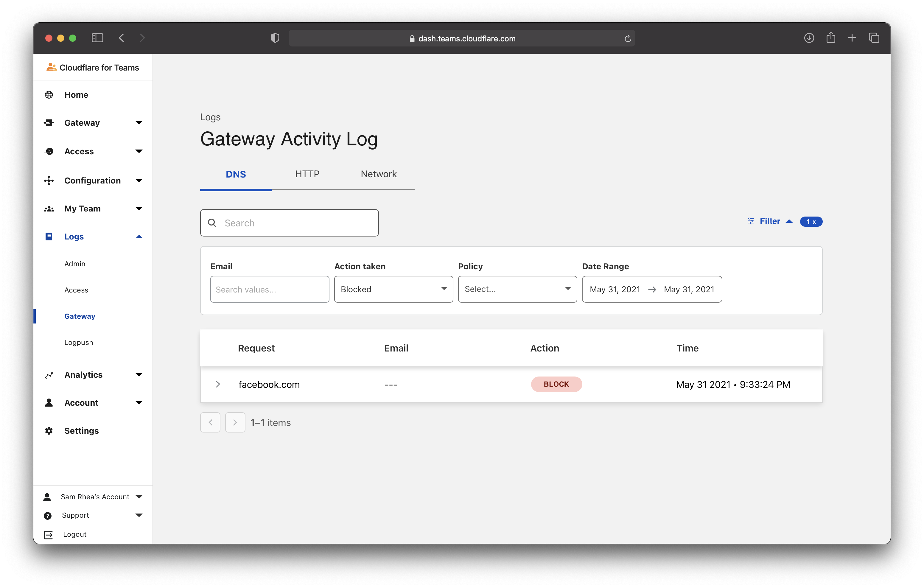Open Safari downloads icon
Image resolution: width=924 pixels, height=588 pixels.
coord(809,38)
